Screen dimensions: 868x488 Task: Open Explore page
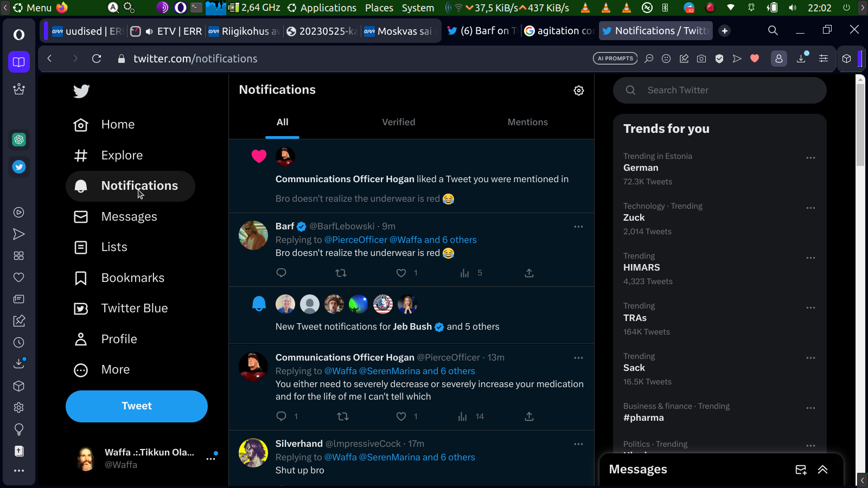point(108,156)
